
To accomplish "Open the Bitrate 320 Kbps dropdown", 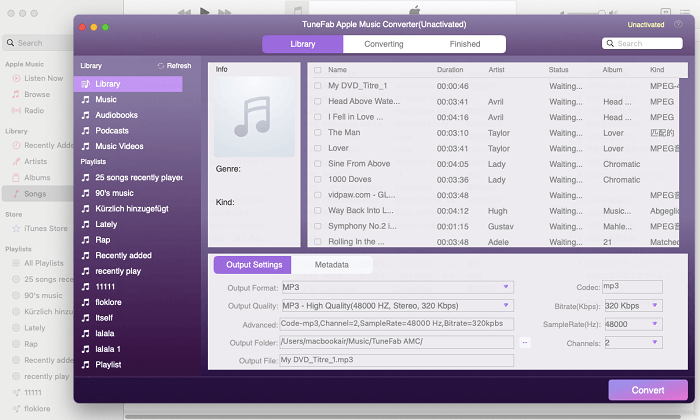I will tap(633, 306).
